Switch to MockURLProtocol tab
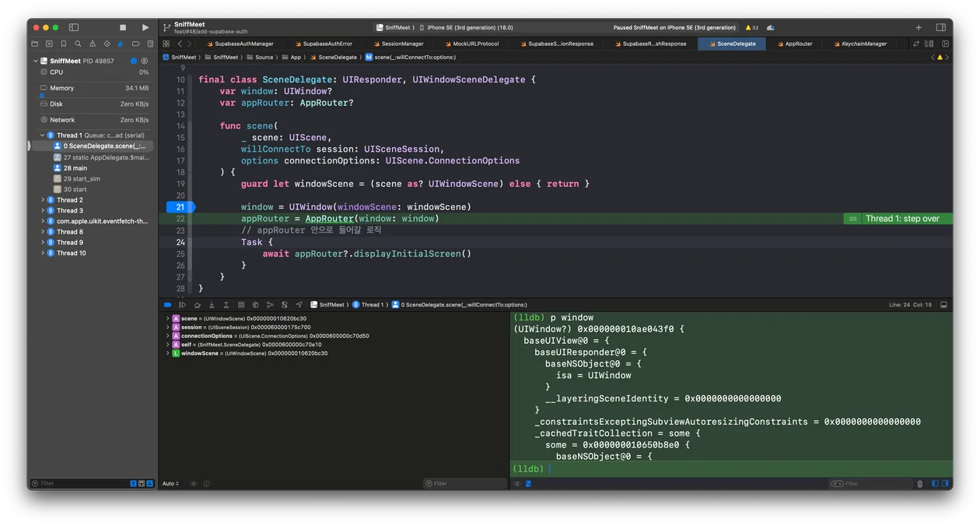This screenshot has height=526, width=980. [x=473, y=44]
